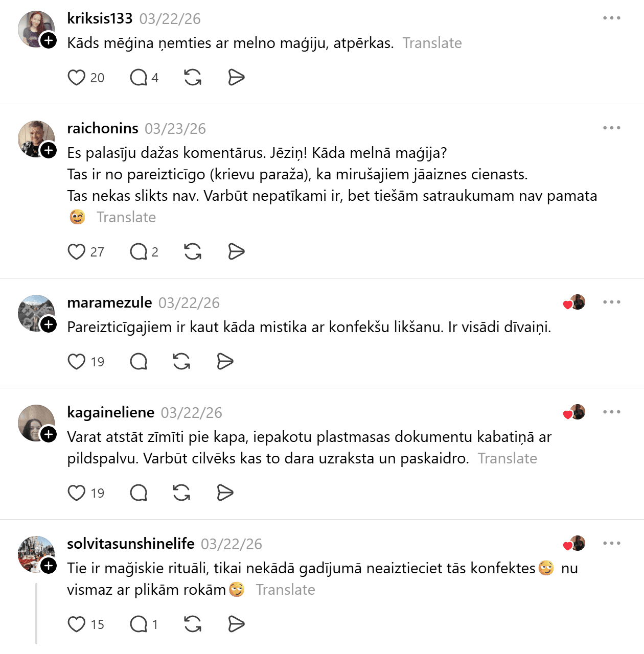Share kriksis133's comment via send icon
Screen dimensions: 644x654
pyautogui.click(x=236, y=78)
